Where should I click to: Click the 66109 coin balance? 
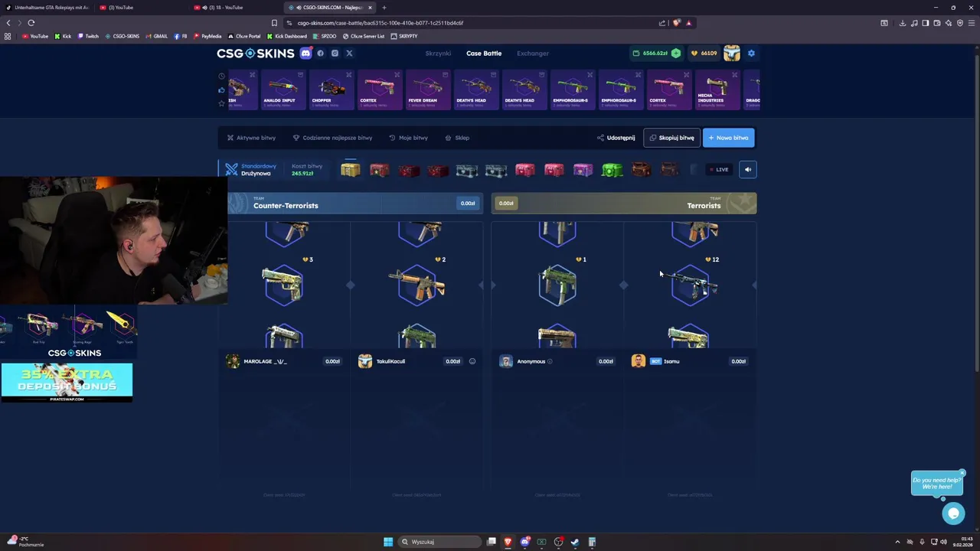coord(704,53)
